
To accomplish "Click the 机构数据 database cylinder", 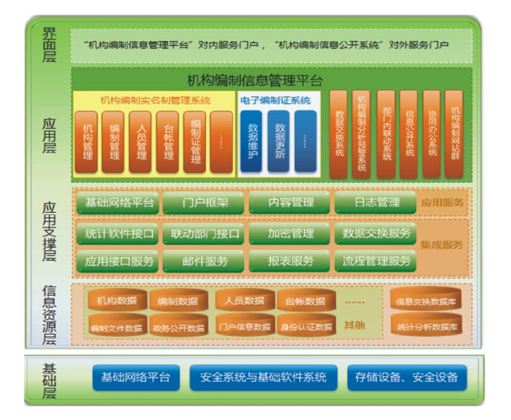I will 117,300.
